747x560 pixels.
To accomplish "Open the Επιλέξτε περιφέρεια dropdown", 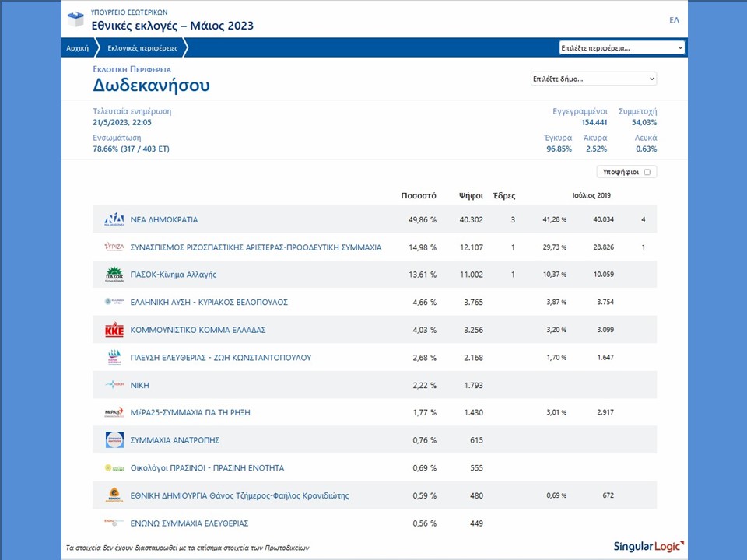I will pos(622,48).
